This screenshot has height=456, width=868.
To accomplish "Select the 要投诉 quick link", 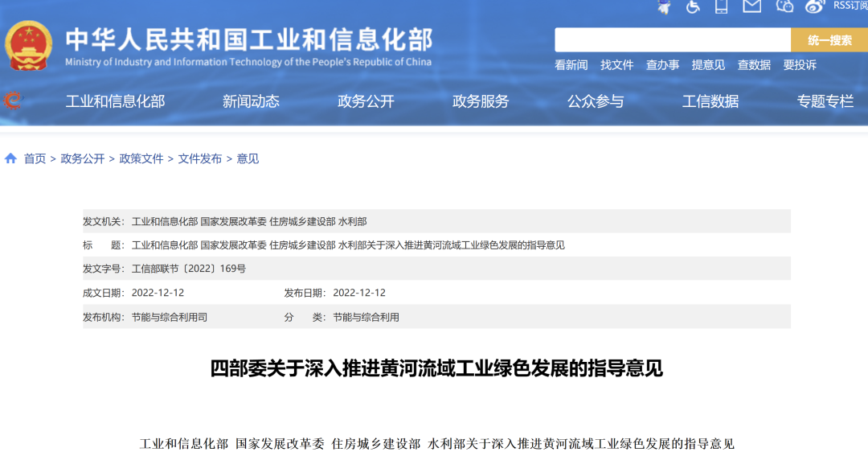I will [800, 65].
